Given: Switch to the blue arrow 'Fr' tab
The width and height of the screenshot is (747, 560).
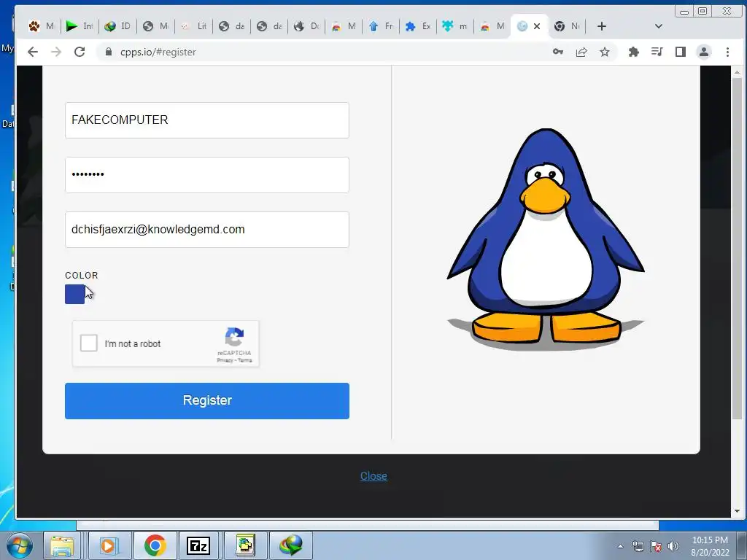Looking at the screenshot, I should (x=381, y=26).
